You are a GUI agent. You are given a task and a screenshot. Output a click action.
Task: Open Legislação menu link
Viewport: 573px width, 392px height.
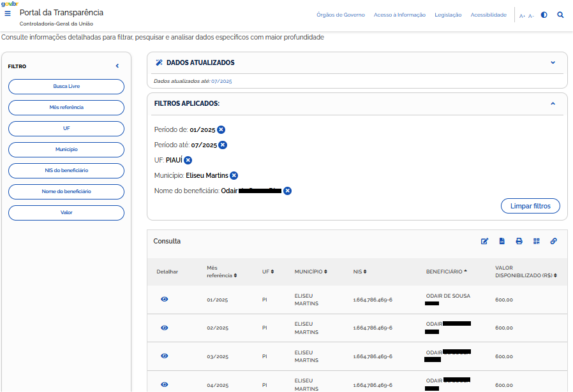tap(448, 15)
